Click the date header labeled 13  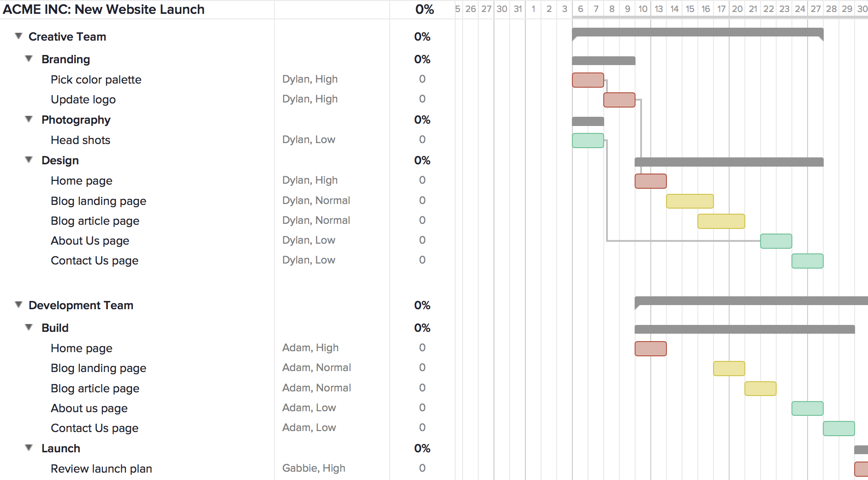coord(659,8)
